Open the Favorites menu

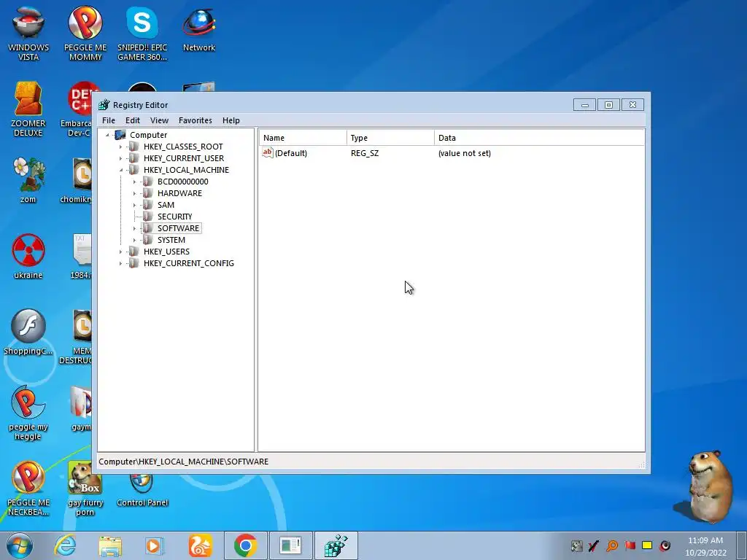coord(196,120)
